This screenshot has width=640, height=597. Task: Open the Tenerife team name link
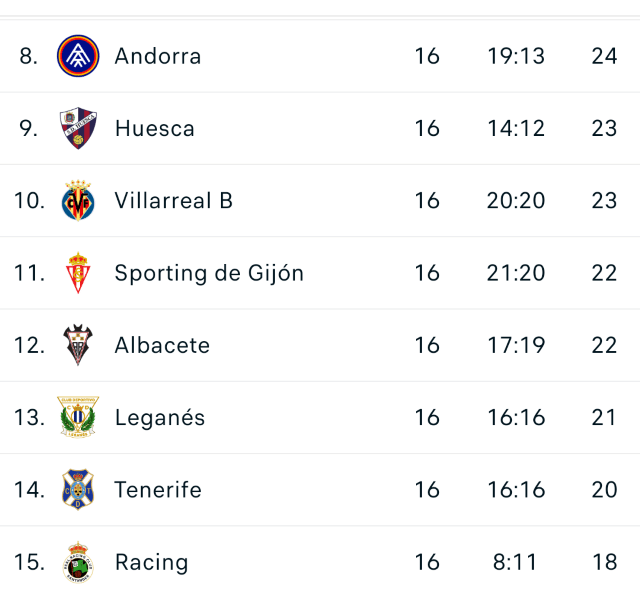tap(158, 490)
